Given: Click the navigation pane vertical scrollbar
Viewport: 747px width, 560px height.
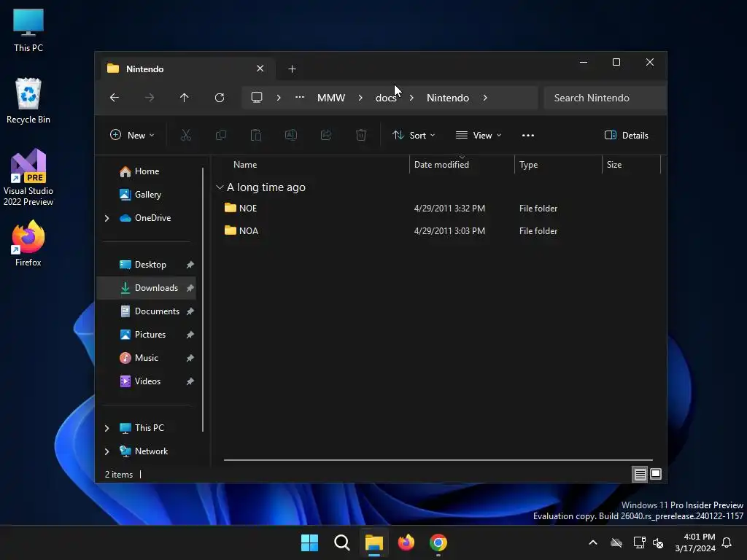Looking at the screenshot, I should (x=204, y=299).
